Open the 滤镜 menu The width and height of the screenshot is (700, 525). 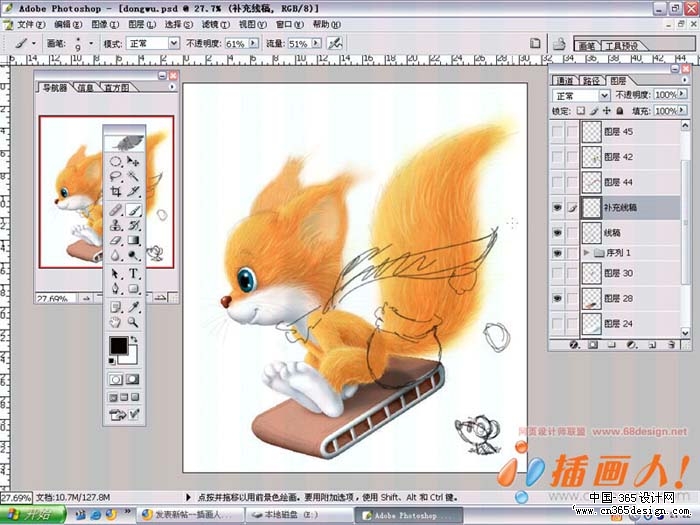216,25
